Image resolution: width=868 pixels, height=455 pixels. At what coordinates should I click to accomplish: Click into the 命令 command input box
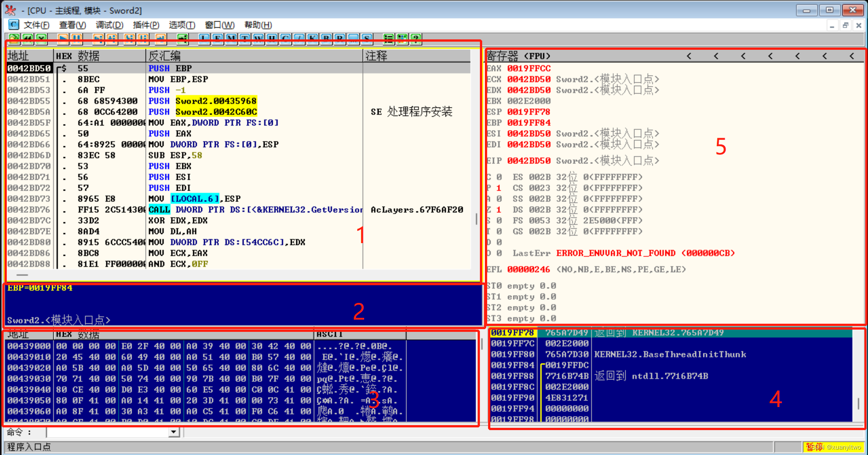(x=108, y=432)
